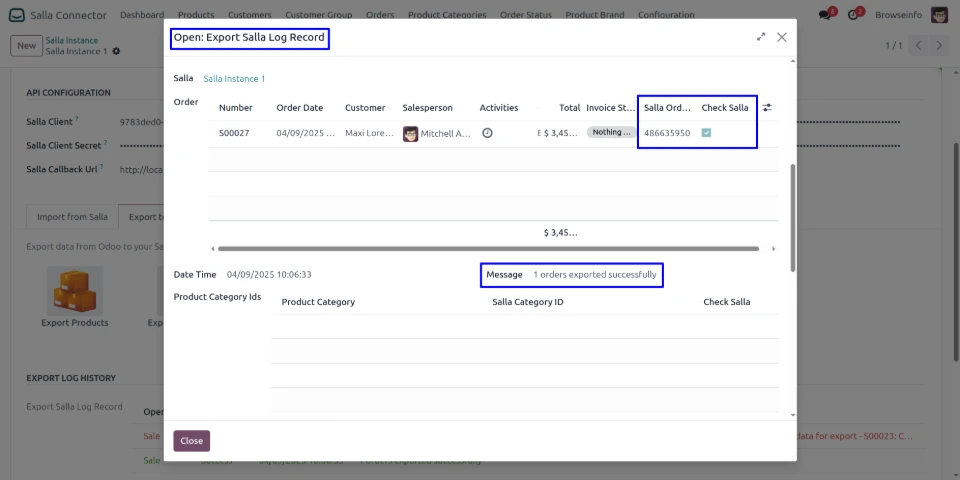Click the horizontal scrollbar under the order table
This screenshot has width=960, height=480.
pos(490,248)
